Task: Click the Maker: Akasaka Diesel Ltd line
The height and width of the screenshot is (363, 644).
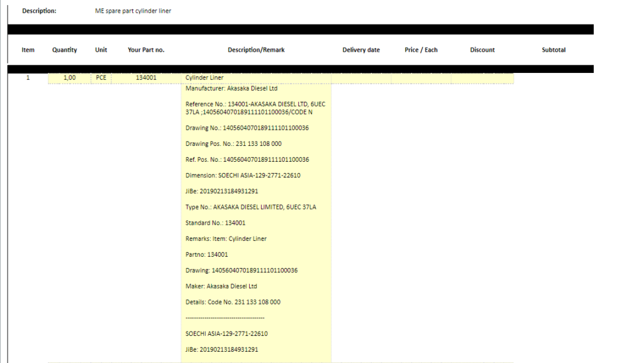Action: (x=221, y=286)
